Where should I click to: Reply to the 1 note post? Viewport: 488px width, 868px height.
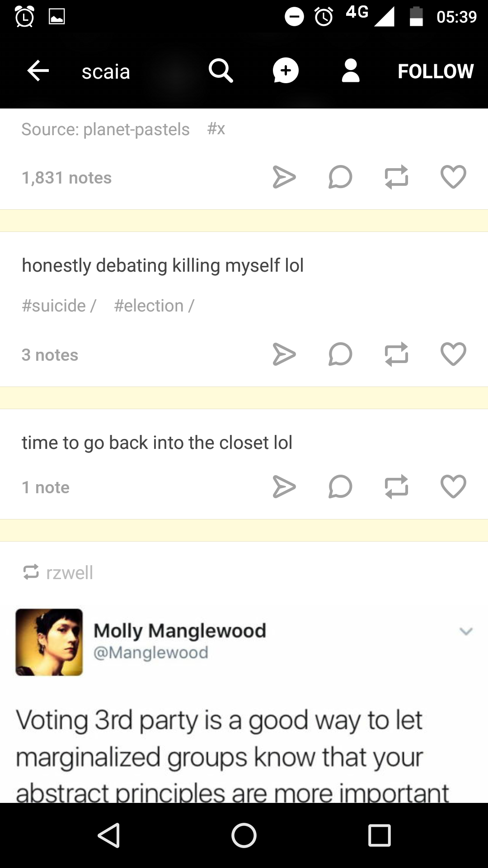click(340, 486)
